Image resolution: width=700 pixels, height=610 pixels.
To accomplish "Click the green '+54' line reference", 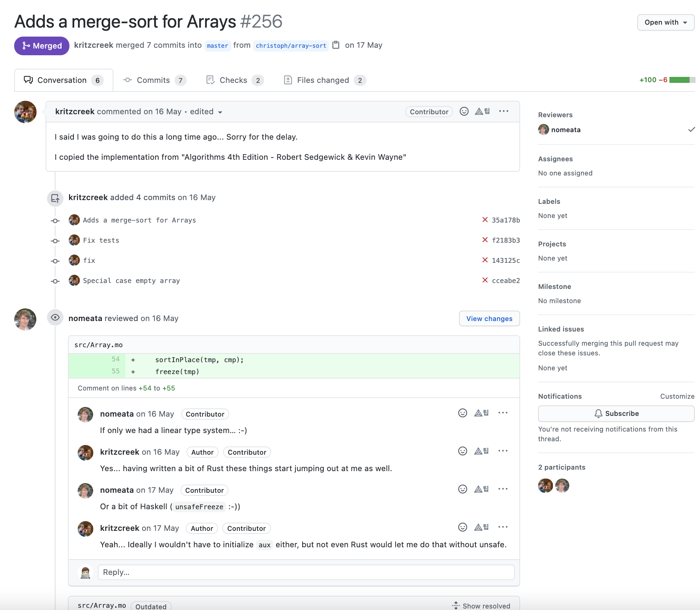I will (145, 388).
